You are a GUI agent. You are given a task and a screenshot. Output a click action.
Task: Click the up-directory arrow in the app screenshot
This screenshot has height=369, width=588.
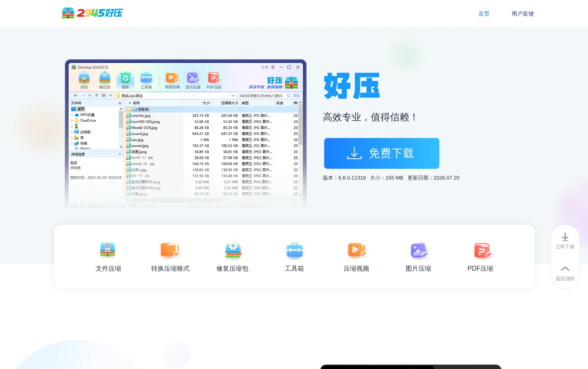click(x=96, y=96)
